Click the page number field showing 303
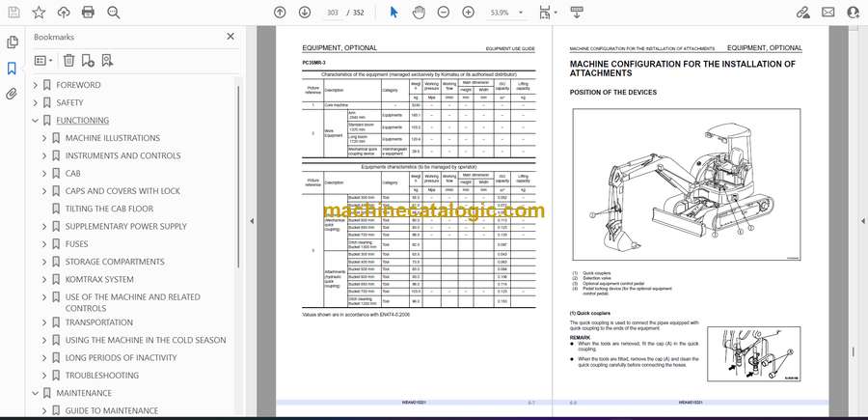The height and width of the screenshot is (420, 868). (x=332, y=13)
